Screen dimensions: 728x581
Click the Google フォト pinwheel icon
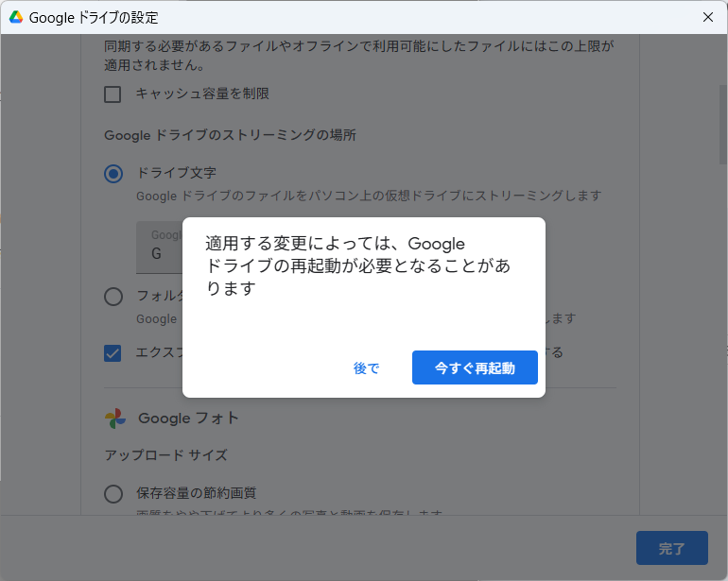[x=114, y=418]
